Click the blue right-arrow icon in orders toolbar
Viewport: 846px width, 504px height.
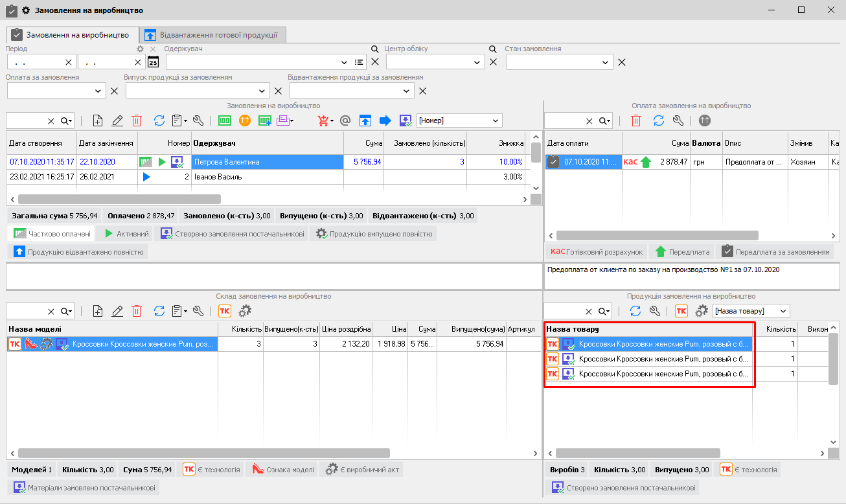click(x=385, y=120)
